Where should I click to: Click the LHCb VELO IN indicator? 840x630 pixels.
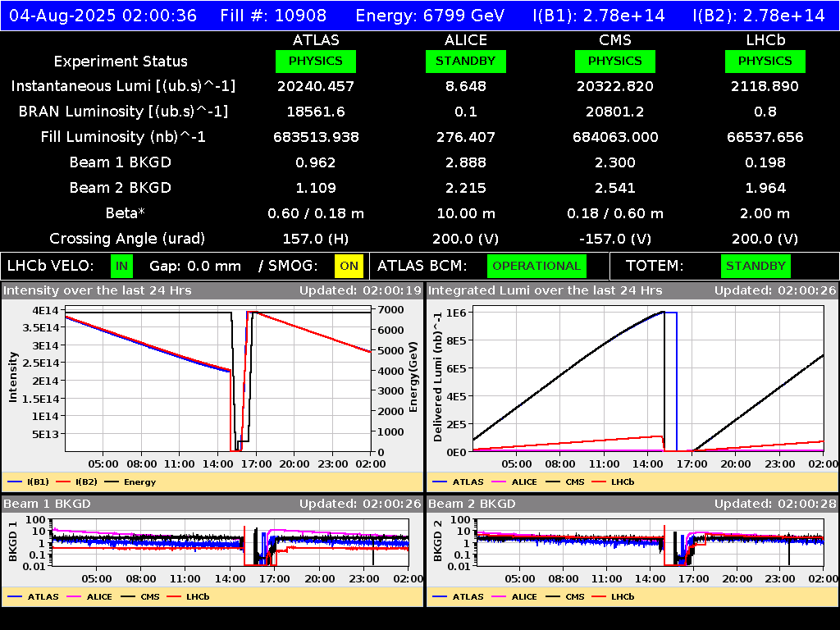point(121,266)
